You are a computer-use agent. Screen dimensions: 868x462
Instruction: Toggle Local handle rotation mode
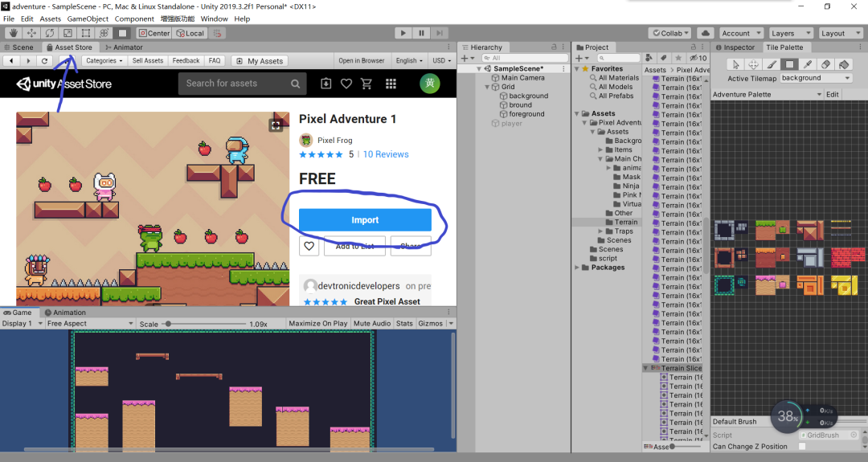[x=190, y=33]
